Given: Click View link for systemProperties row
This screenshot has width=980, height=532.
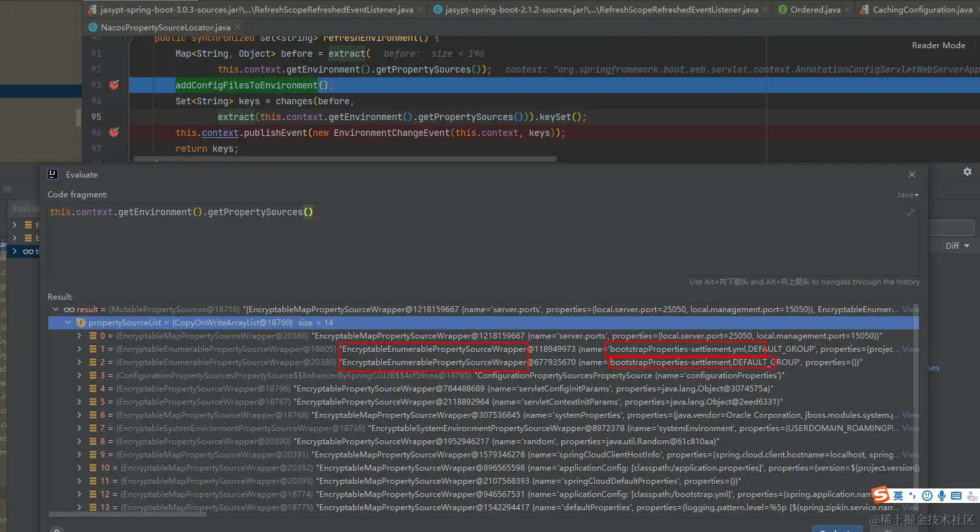Looking at the screenshot, I should coord(910,415).
